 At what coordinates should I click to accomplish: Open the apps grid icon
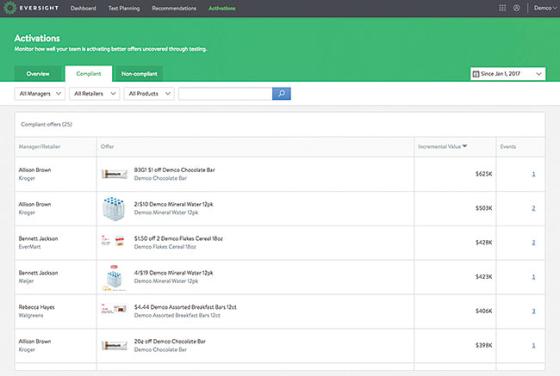(x=502, y=8)
